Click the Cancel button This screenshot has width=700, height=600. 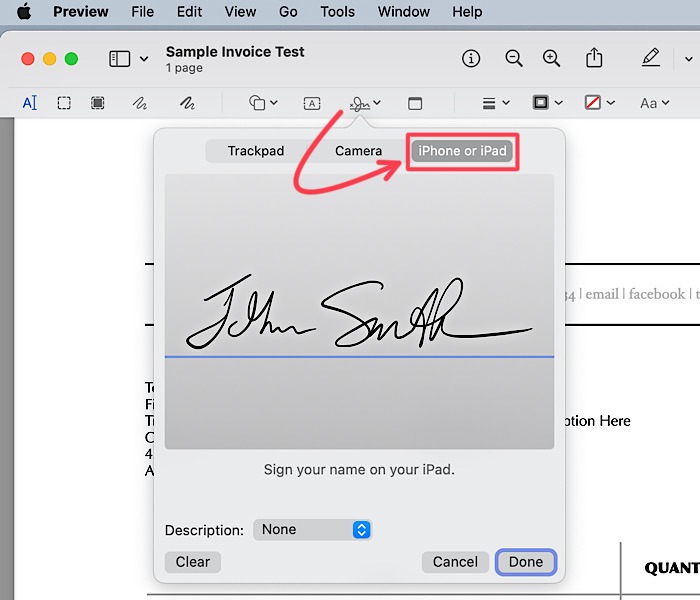(x=455, y=562)
